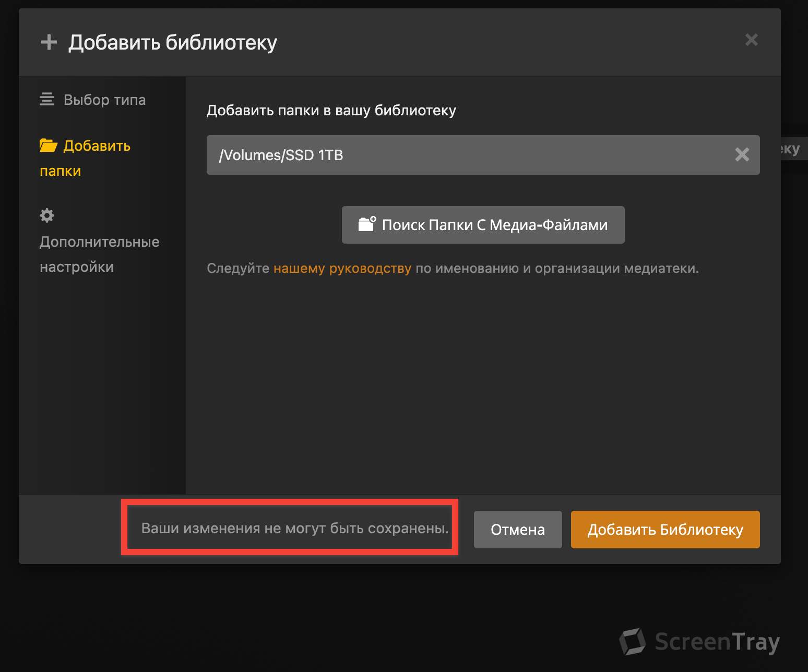Close the Добавить библиотеку dialog

click(751, 40)
